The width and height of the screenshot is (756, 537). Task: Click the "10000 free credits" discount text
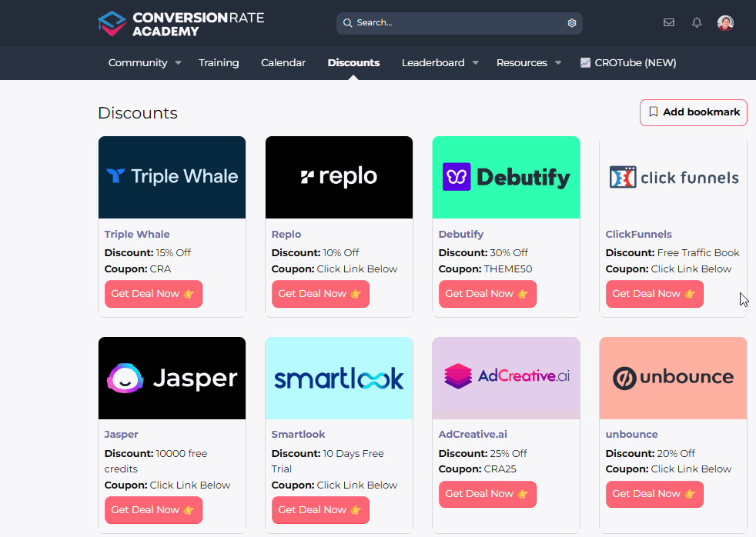(156, 461)
